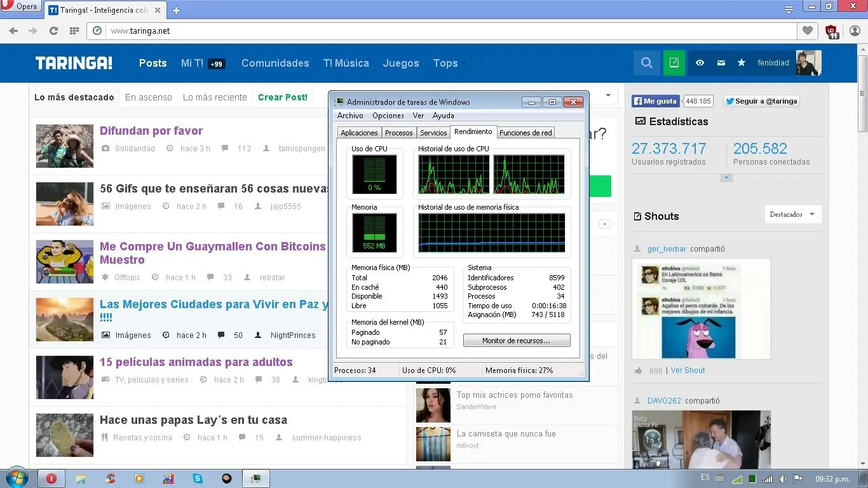Go back with browser back arrow

tap(13, 30)
